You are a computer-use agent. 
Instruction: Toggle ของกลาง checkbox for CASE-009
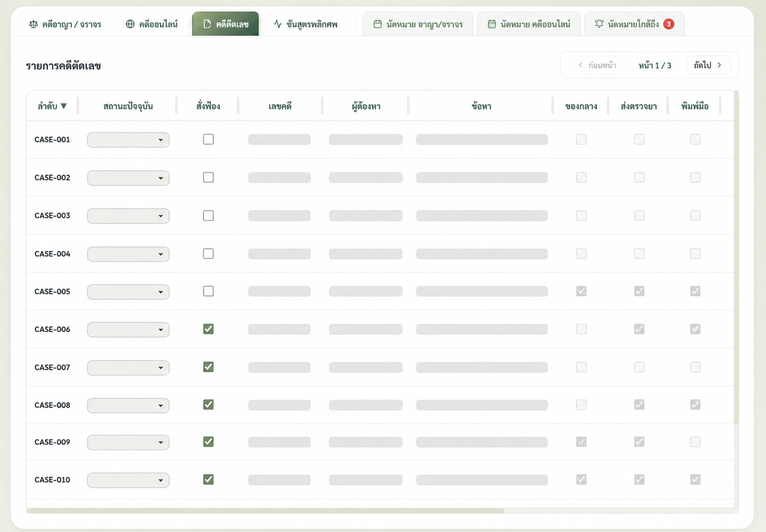tap(581, 441)
